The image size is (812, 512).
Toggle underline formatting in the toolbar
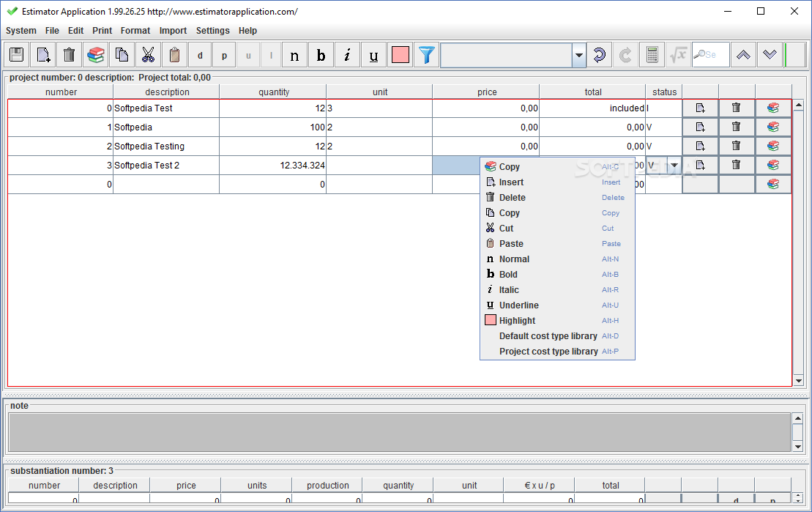[373, 55]
